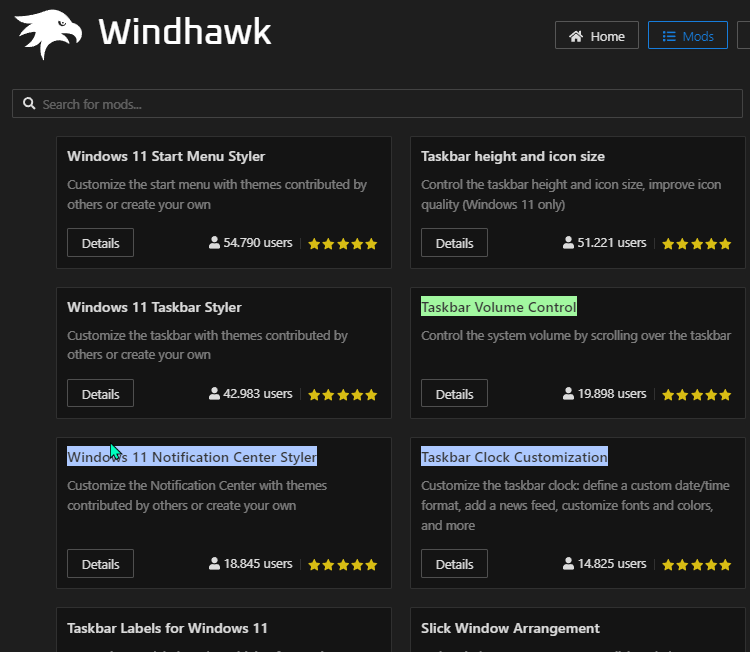The image size is (750, 652).
Task: Click the 19.898 users count
Action: [x=612, y=393]
